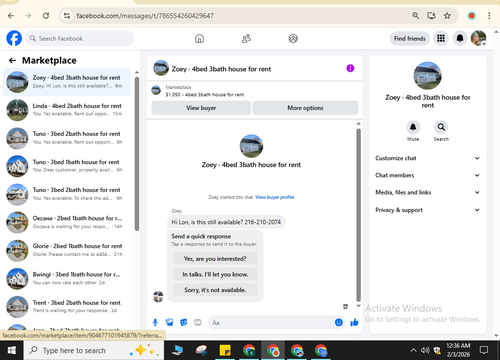Choose a GIF icon
This screenshot has height=360, width=500.
(198, 322)
